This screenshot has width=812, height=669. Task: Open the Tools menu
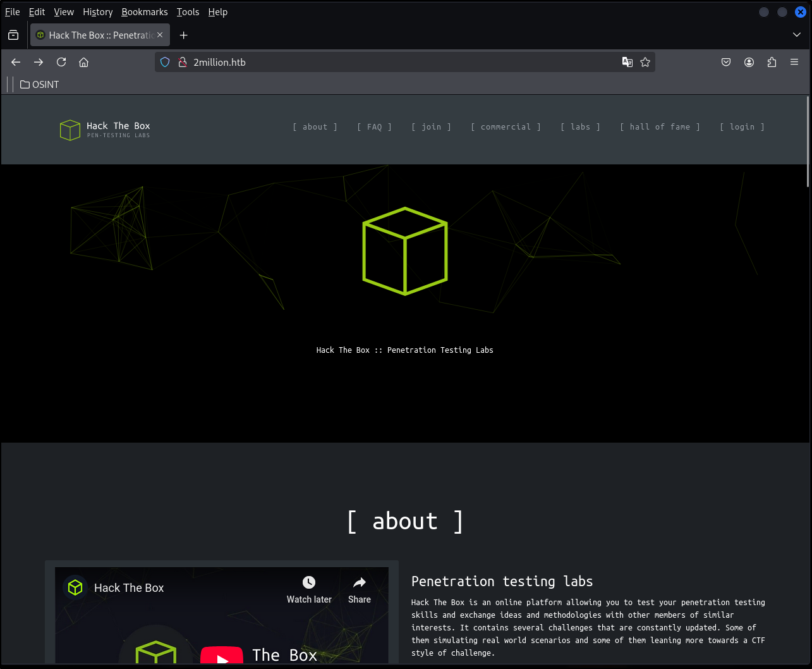tap(188, 12)
